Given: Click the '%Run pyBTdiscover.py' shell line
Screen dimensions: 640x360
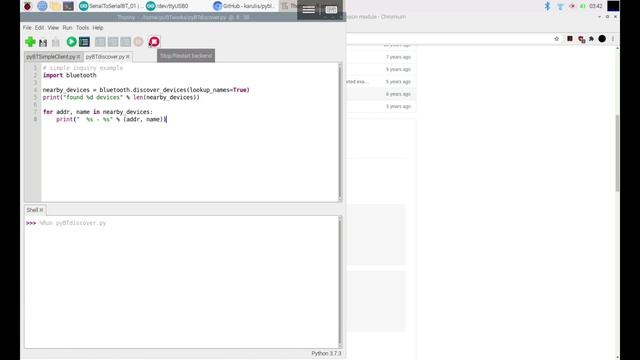Looking at the screenshot, I should [73, 223].
